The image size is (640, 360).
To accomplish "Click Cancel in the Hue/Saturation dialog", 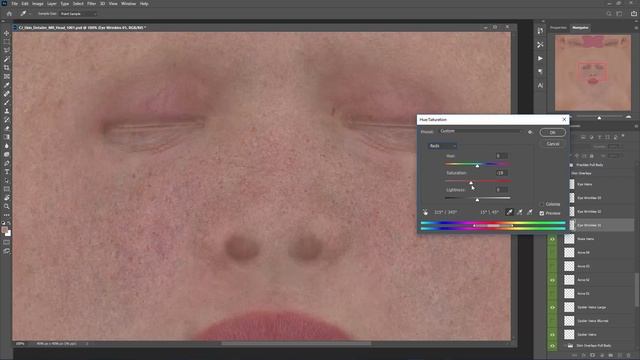I will 553,144.
